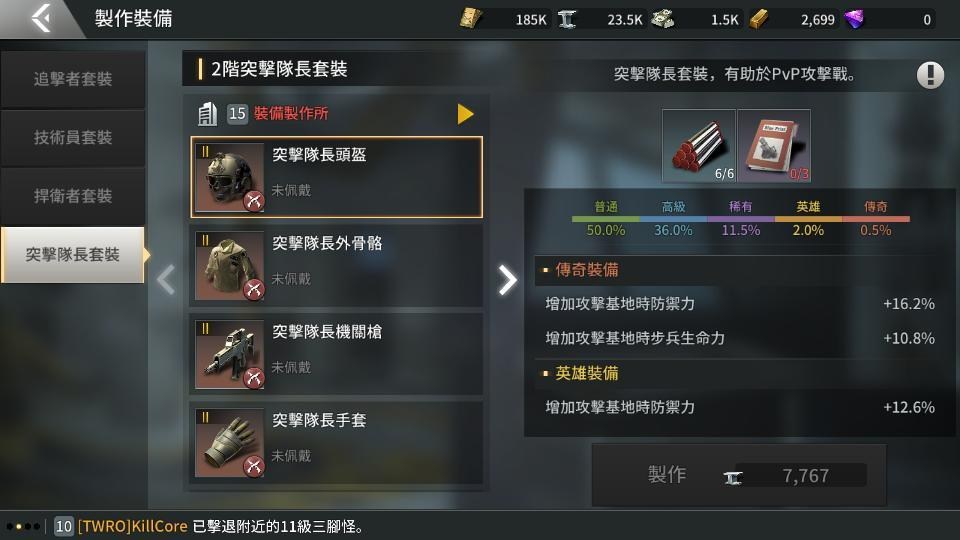Select 突擊隊長外骨骼 equipment item
The width and height of the screenshot is (960, 540).
point(336,266)
